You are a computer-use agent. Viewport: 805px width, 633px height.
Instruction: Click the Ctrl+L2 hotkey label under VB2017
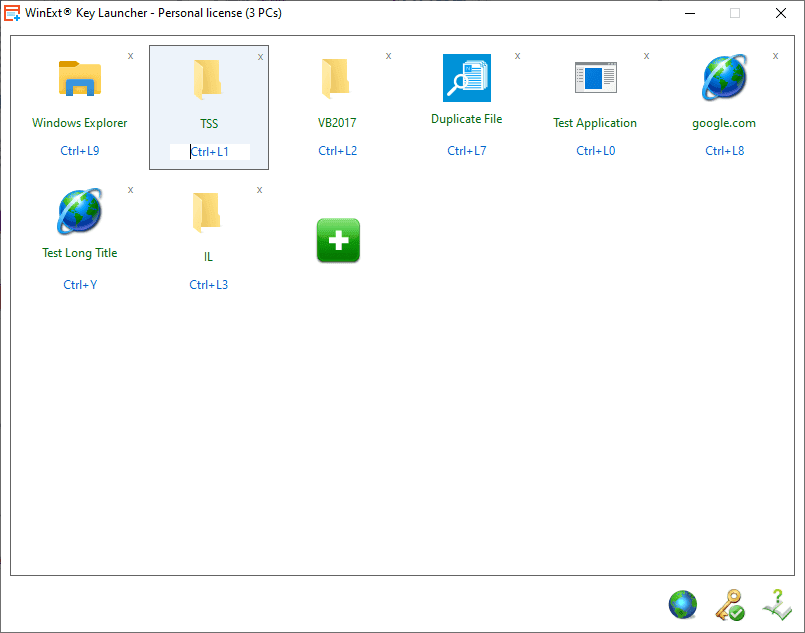click(x=337, y=150)
